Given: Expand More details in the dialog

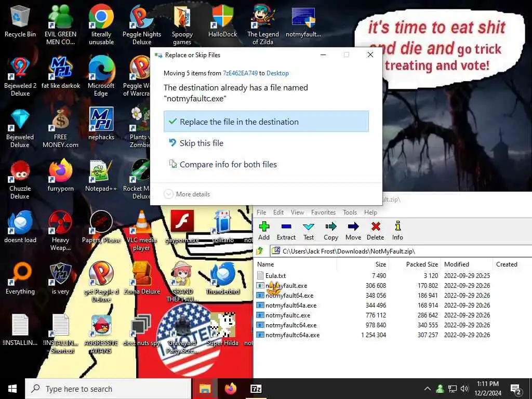Looking at the screenshot, I should click(187, 194).
